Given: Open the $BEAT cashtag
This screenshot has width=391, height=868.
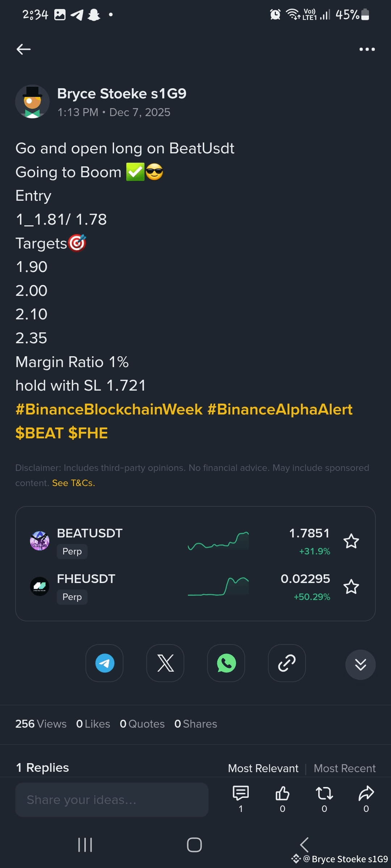Looking at the screenshot, I should click(39, 433).
